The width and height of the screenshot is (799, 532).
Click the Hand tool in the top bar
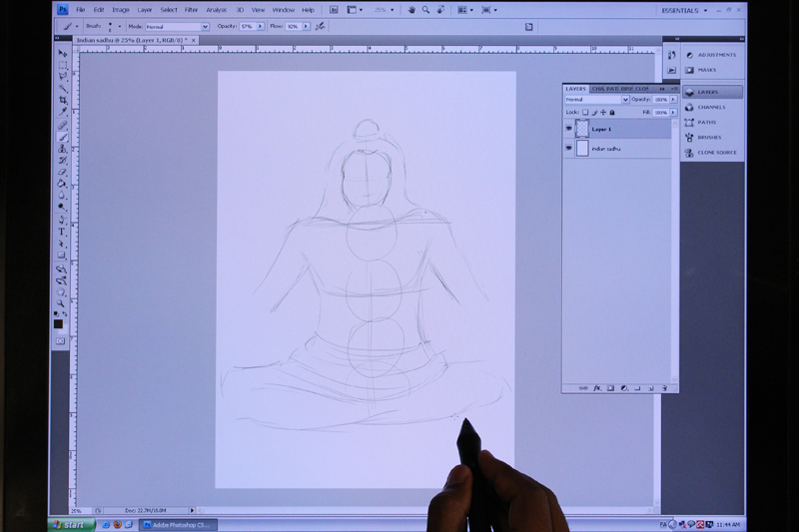(x=410, y=10)
